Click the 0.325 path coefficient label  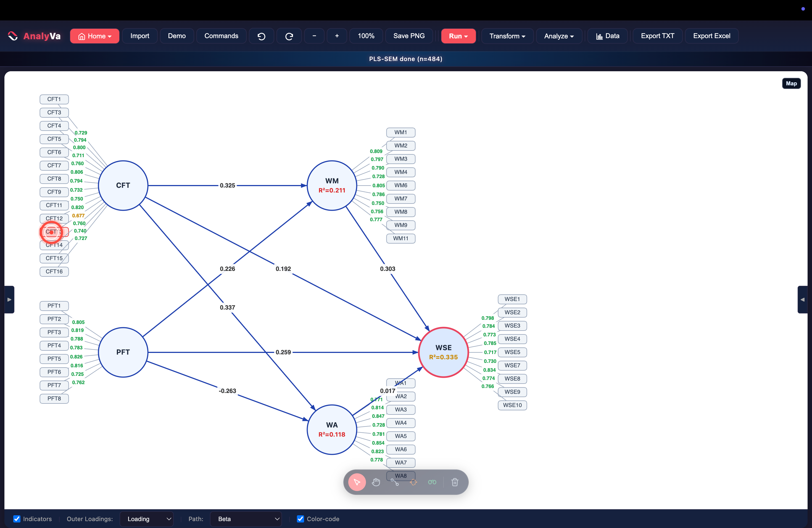point(228,186)
